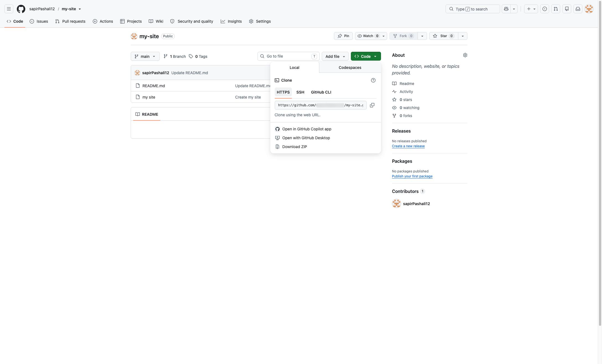Open the repository Settings tab
Image resolution: width=602 pixels, height=364 pixels.
[x=260, y=21]
